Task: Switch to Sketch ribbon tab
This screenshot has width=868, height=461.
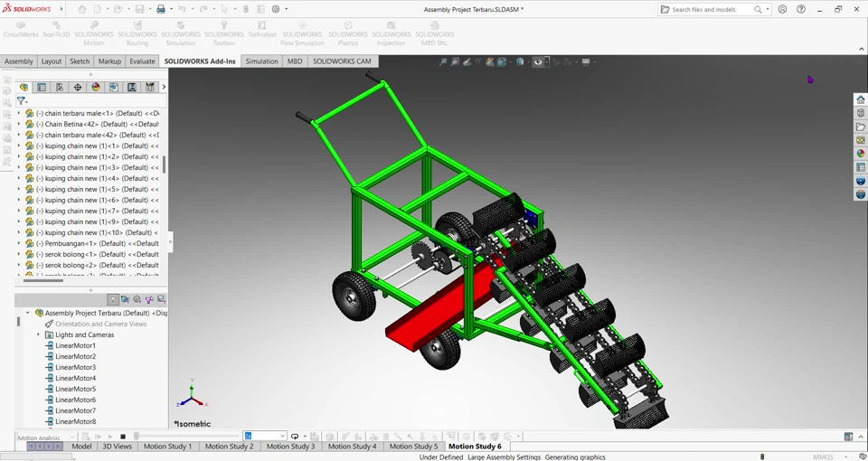Action: point(80,61)
